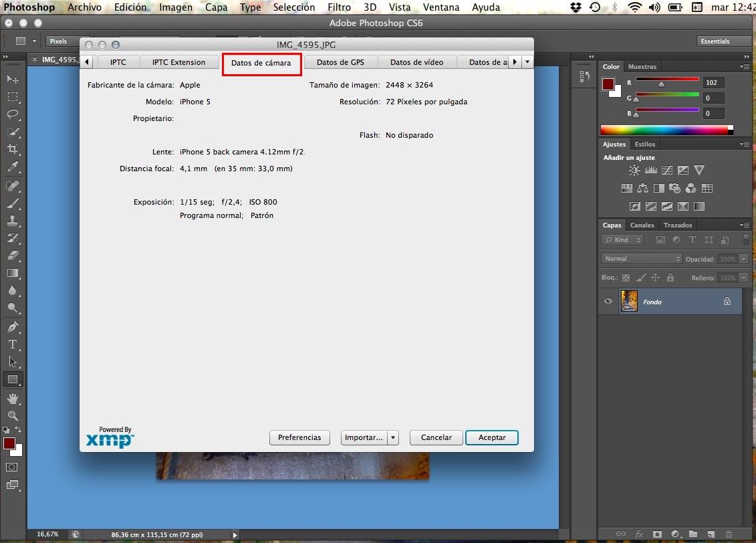Pick the Eyedropper tool
The image size is (756, 543).
click(x=13, y=167)
